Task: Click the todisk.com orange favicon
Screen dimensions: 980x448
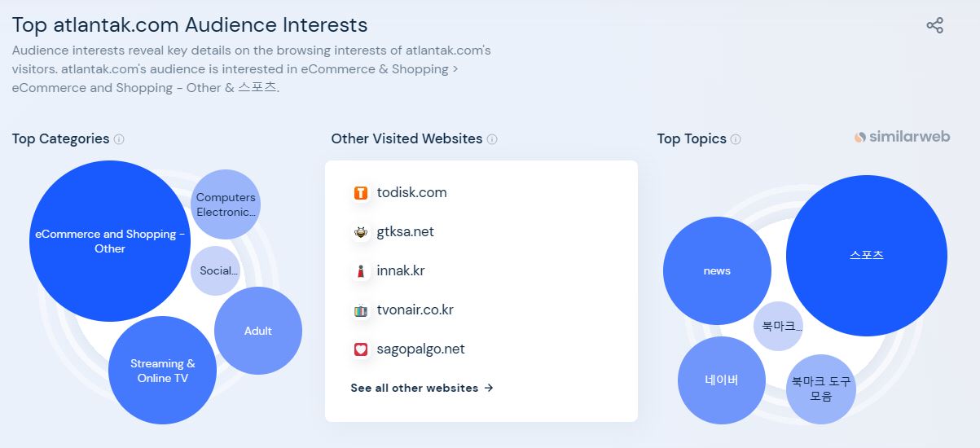Action: point(361,193)
